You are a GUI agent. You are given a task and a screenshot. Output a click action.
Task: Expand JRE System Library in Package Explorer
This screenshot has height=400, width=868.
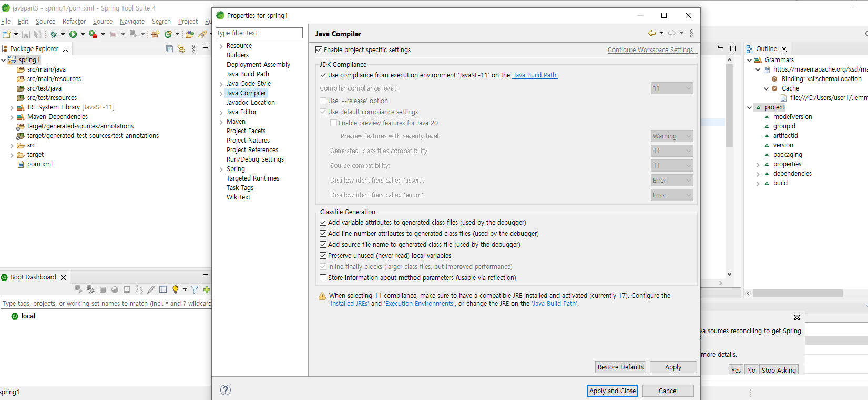(x=12, y=108)
